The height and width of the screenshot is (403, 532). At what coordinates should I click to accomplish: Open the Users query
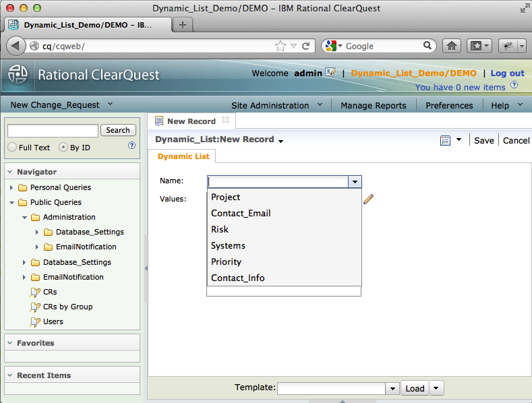click(53, 321)
